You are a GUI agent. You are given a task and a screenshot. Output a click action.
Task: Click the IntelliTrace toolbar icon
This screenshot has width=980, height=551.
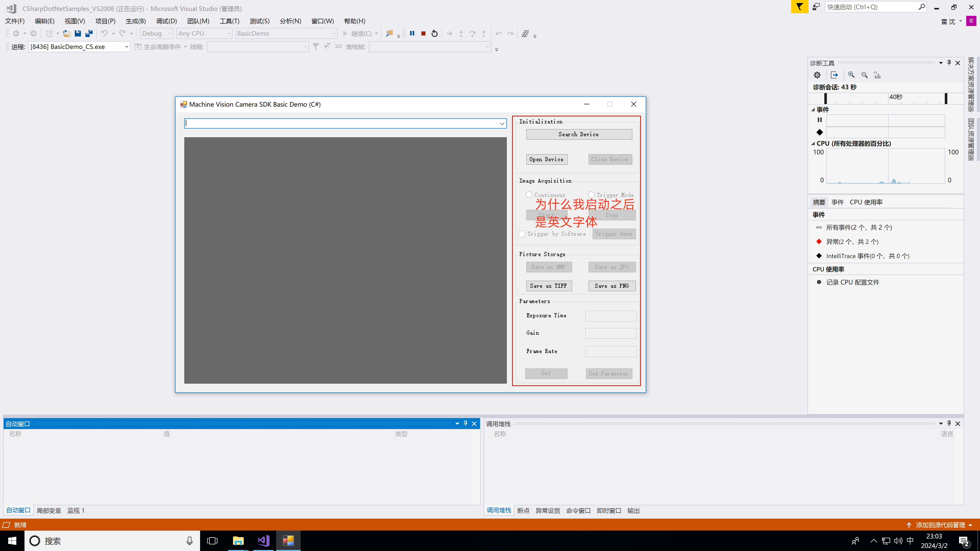(525, 33)
